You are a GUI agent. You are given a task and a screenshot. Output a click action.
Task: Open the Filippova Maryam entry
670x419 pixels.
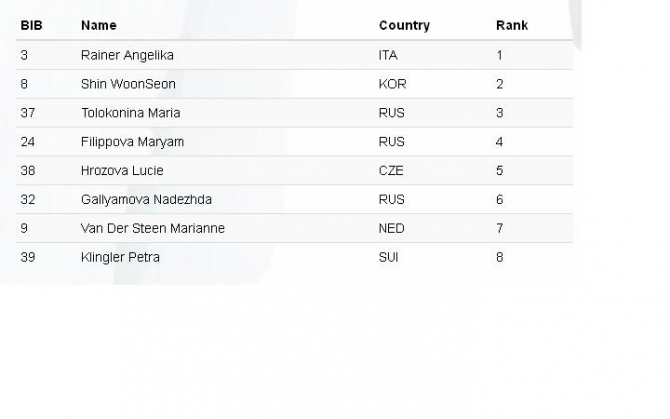pos(132,142)
